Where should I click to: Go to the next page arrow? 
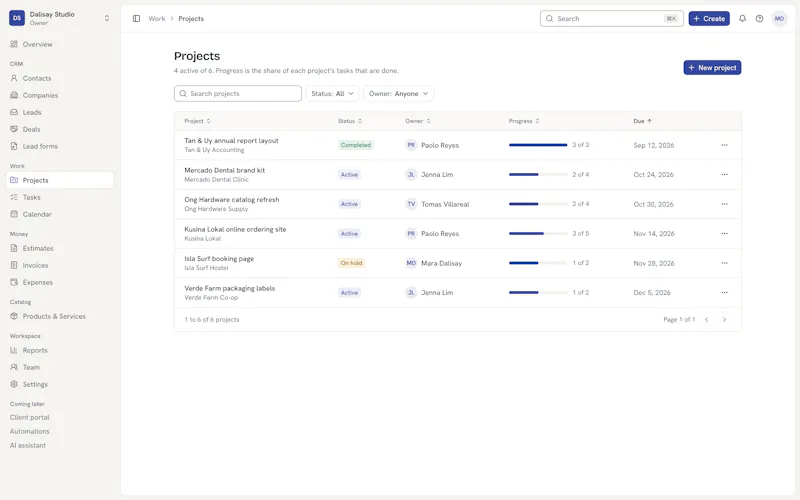[724, 319]
